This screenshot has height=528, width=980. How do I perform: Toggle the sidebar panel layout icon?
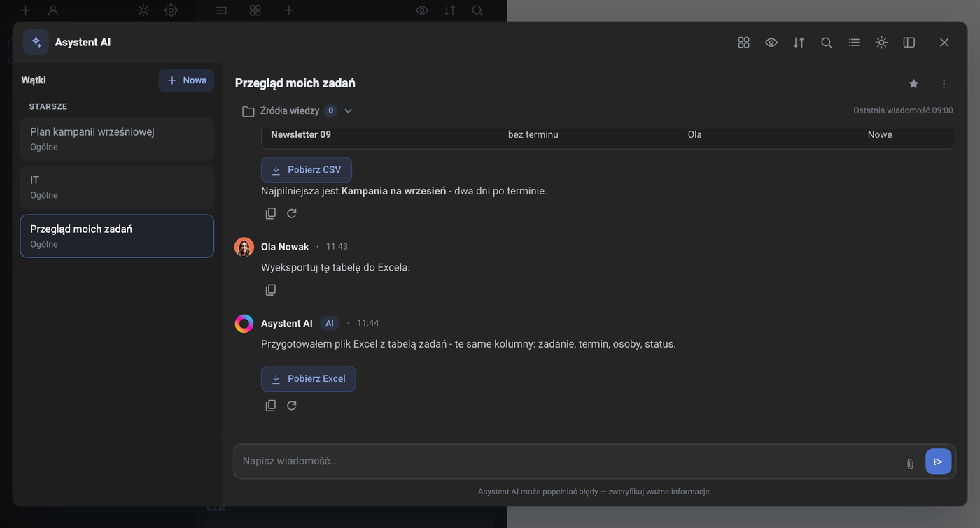click(909, 43)
